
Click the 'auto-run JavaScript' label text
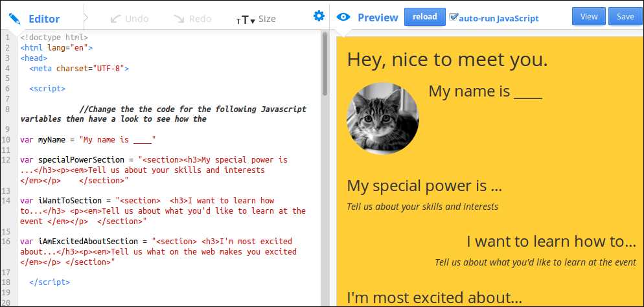[x=499, y=19]
